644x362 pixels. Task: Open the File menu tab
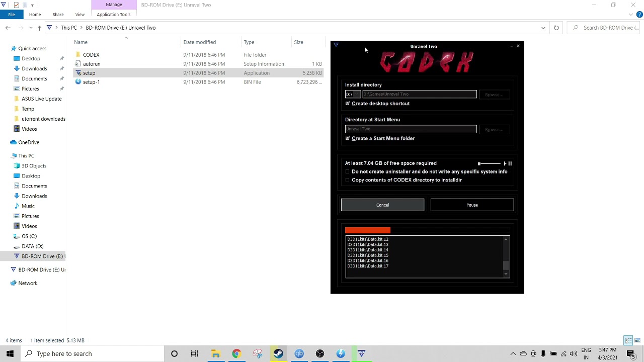pos(11,15)
